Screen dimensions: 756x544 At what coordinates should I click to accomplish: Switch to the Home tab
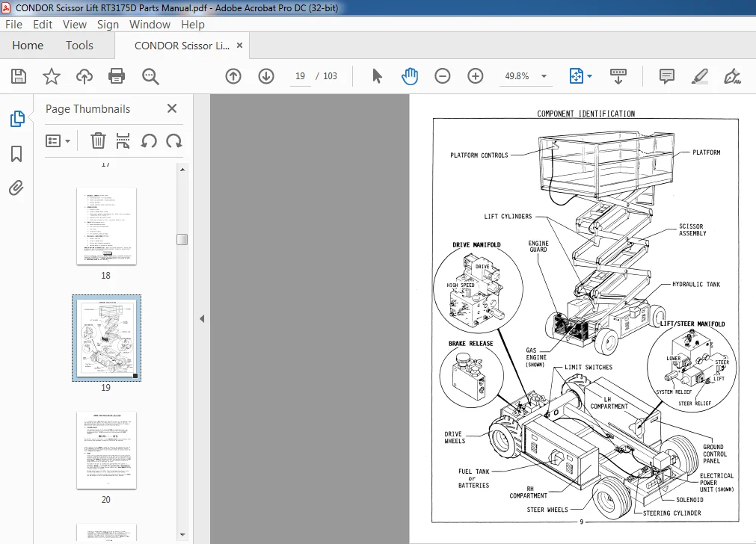click(x=28, y=46)
